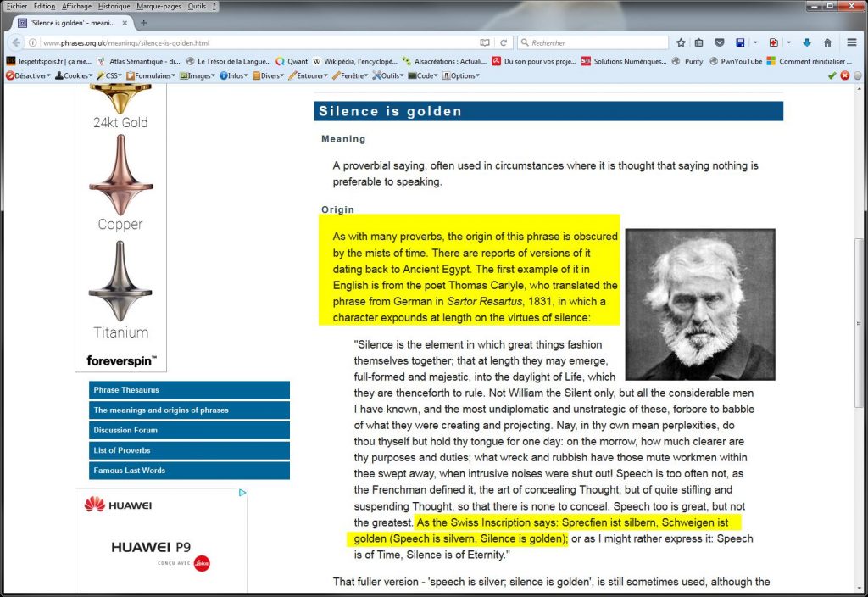Open the Pocket save icon
This screenshot has height=597, width=868.
coord(719,42)
